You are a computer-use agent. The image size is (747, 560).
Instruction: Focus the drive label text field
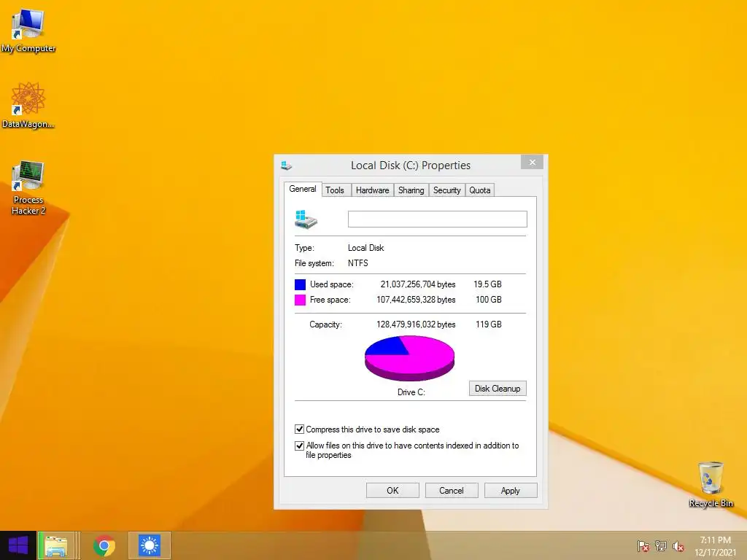[x=438, y=219]
